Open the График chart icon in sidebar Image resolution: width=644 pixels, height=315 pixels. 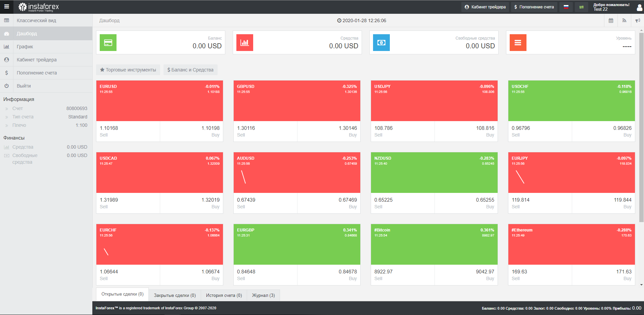tap(6, 46)
